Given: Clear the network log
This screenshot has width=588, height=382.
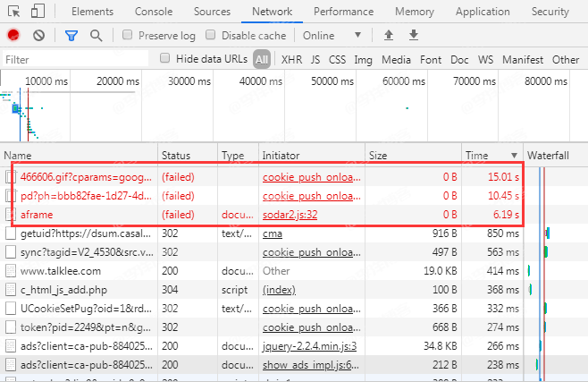Looking at the screenshot, I should tap(38, 36).
